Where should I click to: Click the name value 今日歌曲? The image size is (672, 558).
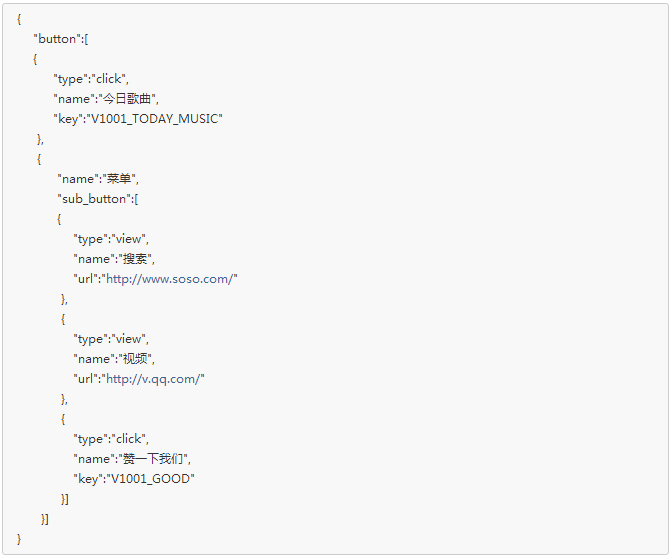click(127, 99)
